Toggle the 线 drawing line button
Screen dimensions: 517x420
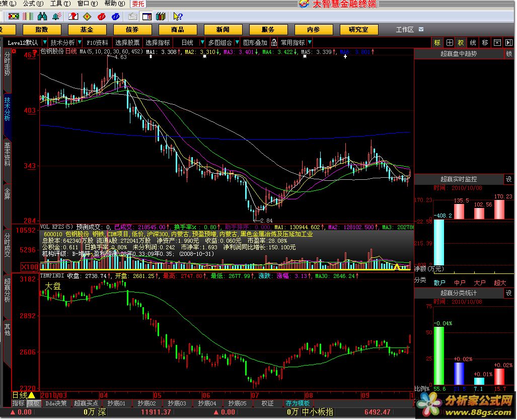tap(473, 43)
